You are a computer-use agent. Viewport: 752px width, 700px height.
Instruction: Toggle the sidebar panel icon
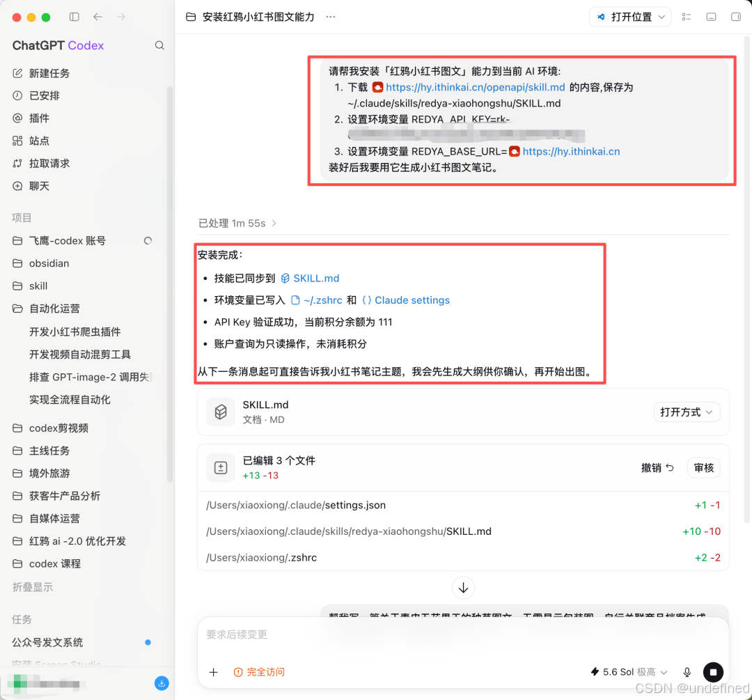pos(75,17)
